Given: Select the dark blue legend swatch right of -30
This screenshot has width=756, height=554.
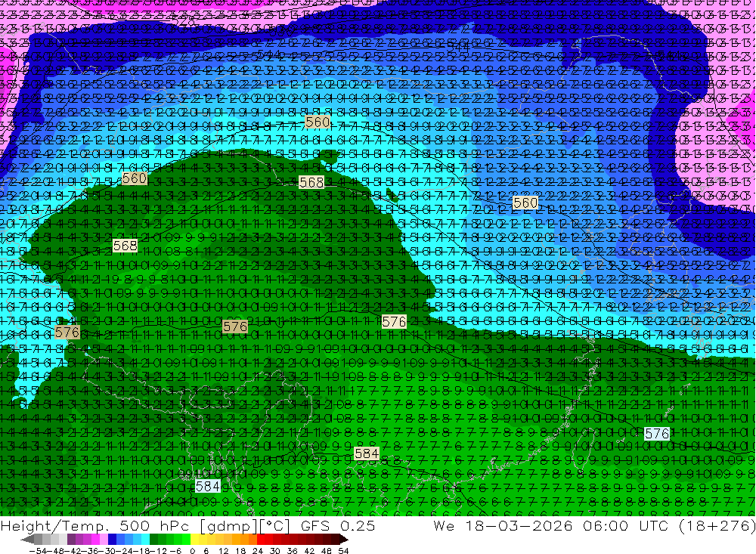Looking at the screenshot, I should [112, 540].
